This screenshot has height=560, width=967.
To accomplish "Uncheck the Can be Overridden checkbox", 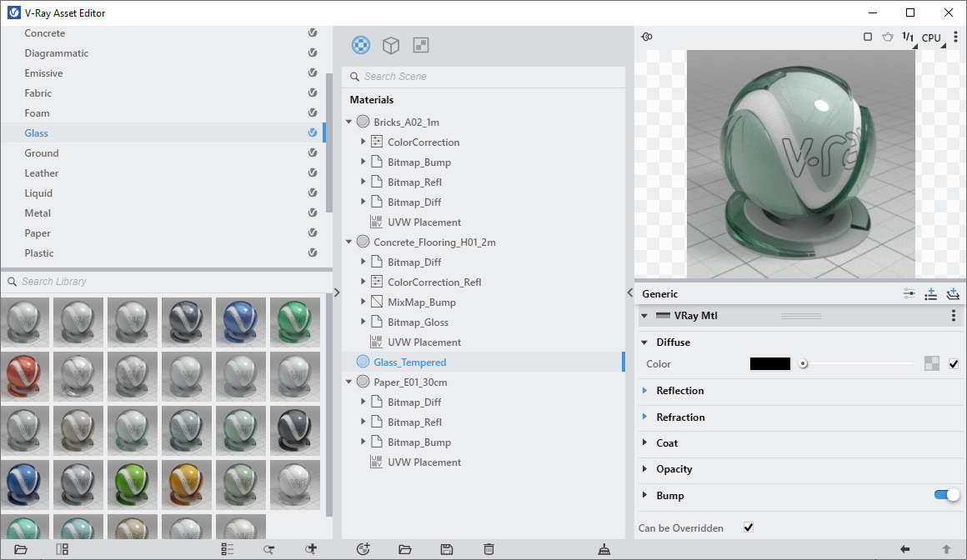I will (x=748, y=527).
